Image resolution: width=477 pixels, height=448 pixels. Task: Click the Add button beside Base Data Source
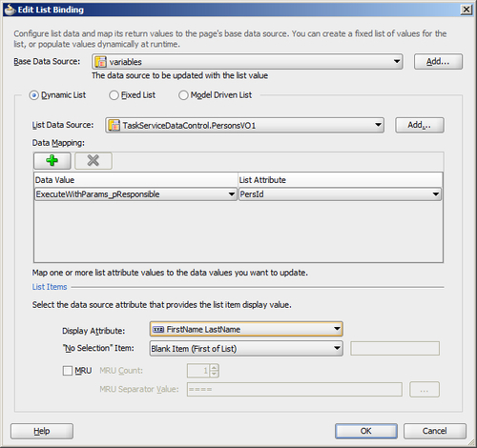coord(438,61)
